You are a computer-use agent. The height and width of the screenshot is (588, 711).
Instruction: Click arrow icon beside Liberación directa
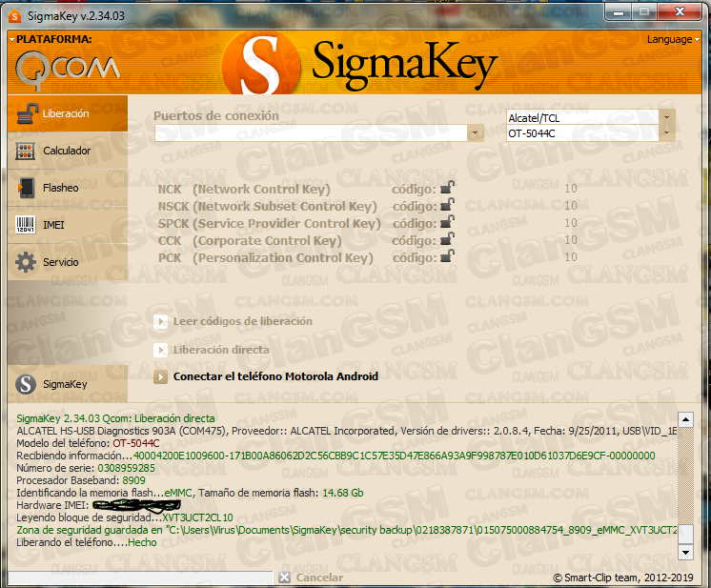point(160,350)
